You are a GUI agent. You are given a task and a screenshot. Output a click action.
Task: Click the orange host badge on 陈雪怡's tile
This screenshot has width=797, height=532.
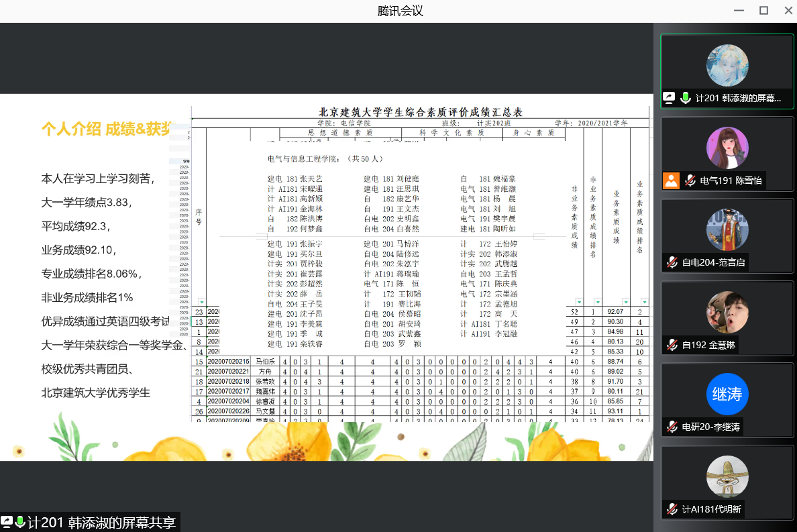pyautogui.click(x=671, y=180)
